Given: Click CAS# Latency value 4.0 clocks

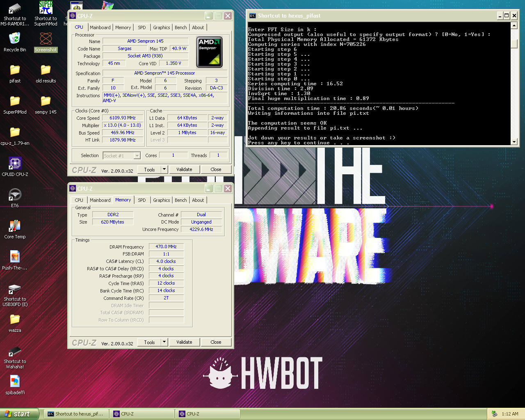Looking at the screenshot, I should [166, 261].
